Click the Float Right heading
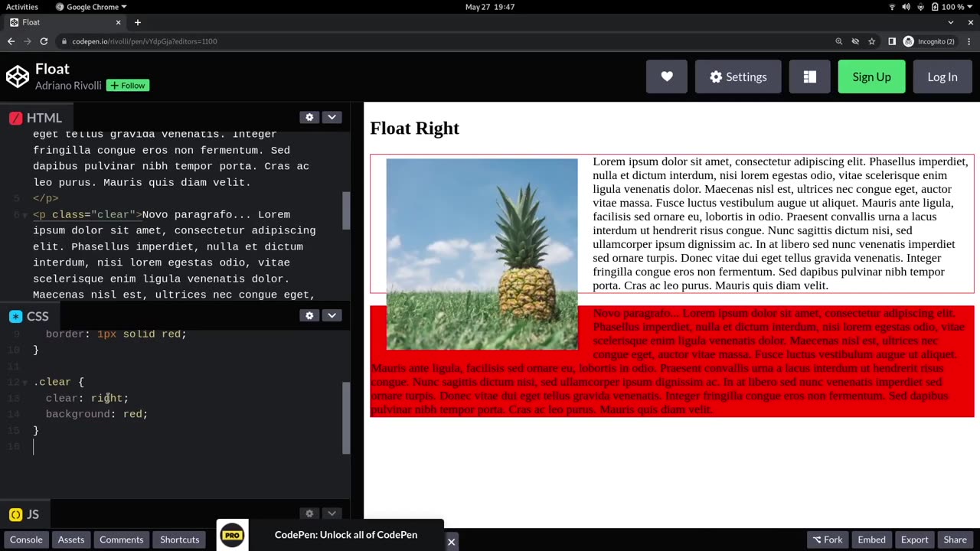The height and width of the screenshot is (551, 980). point(414,129)
